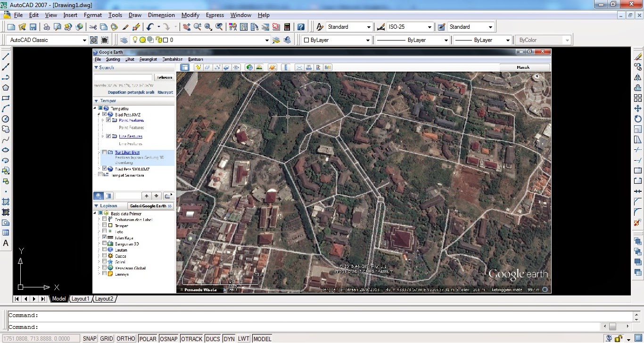Open Plot print icon in AutoCAD toolbar
Image resolution: width=644 pixels, height=343 pixels.
coord(47,27)
